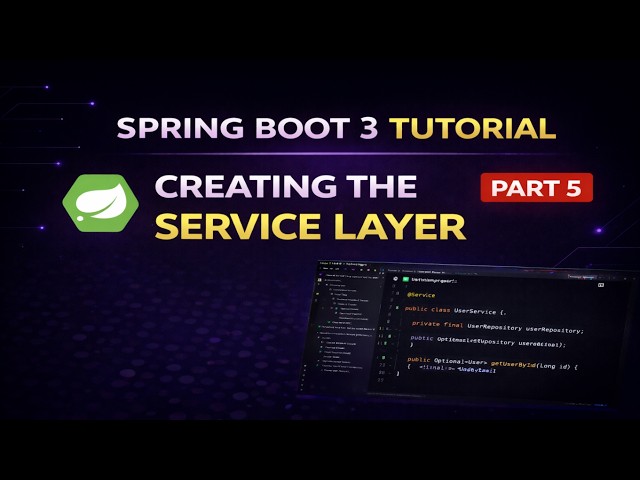
Task: Select the SPRING BOOT 3 TUTORIAL heading
Action: pyautogui.click(x=336, y=128)
